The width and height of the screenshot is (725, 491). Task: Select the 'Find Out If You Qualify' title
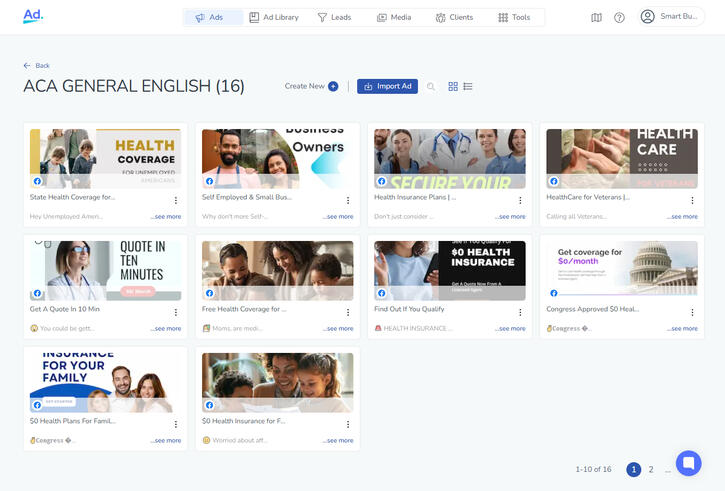click(x=409, y=309)
